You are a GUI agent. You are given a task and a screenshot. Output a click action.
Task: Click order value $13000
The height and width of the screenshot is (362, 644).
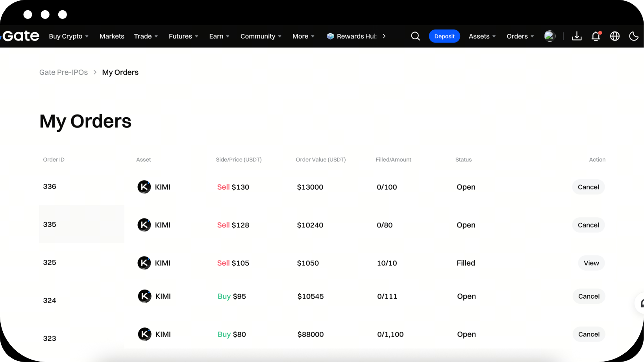pos(310,187)
